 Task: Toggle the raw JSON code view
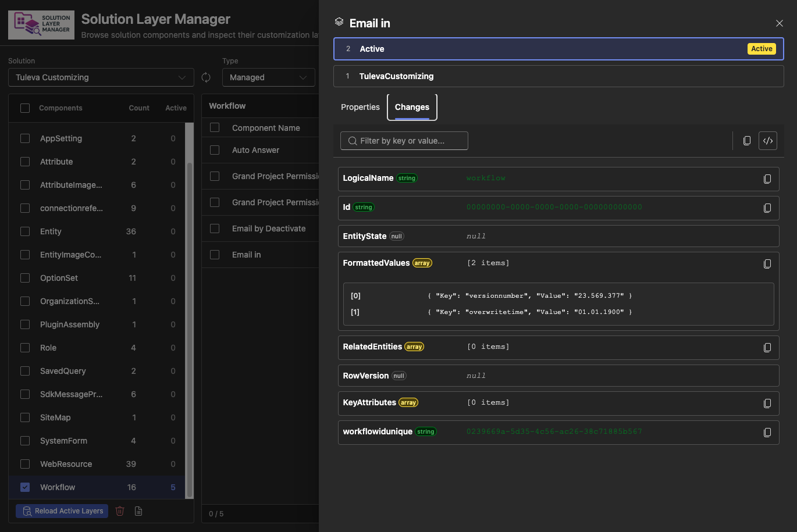click(768, 141)
